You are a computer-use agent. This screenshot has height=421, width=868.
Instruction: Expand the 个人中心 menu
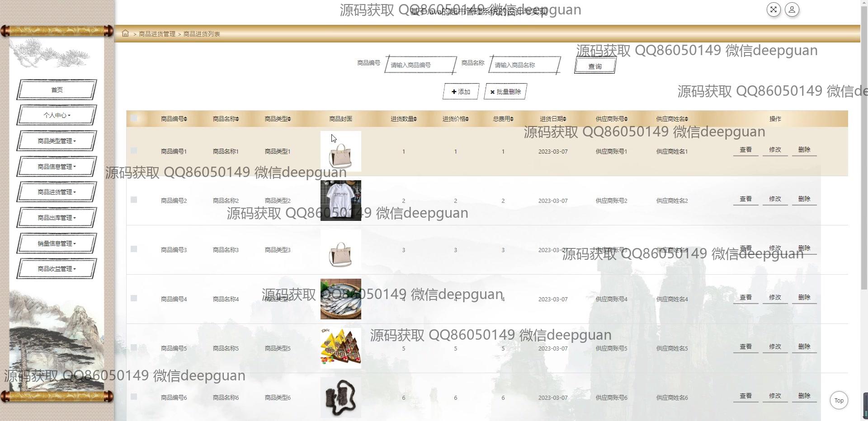tap(57, 115)
